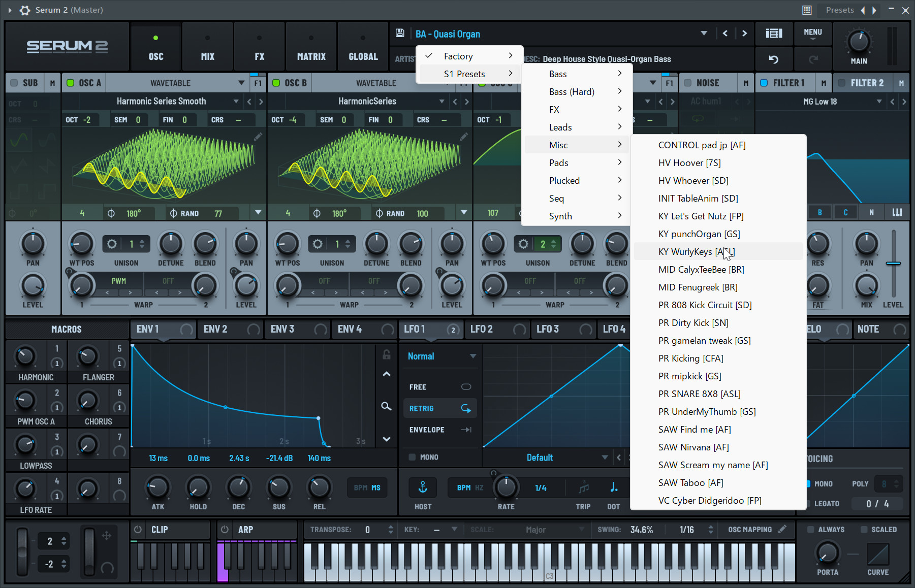The height and width of the screenshot is (588, 915).
Task: Click the BPM MS envelope button
Action: click(367, 487)
